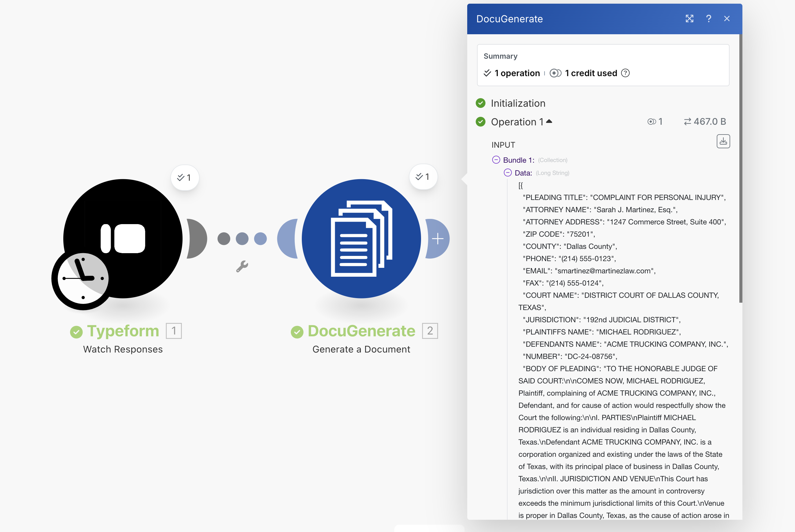Screen dimensions: 795x532
Task: Click the "EMAIL" martinezlaw.com line
Action: point(589,271)
